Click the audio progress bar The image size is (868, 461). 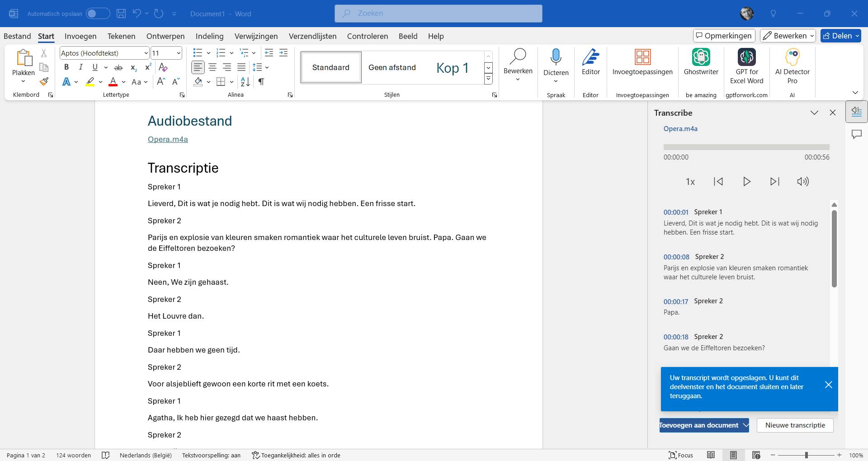pyautogui.click(x=746, y=147)
